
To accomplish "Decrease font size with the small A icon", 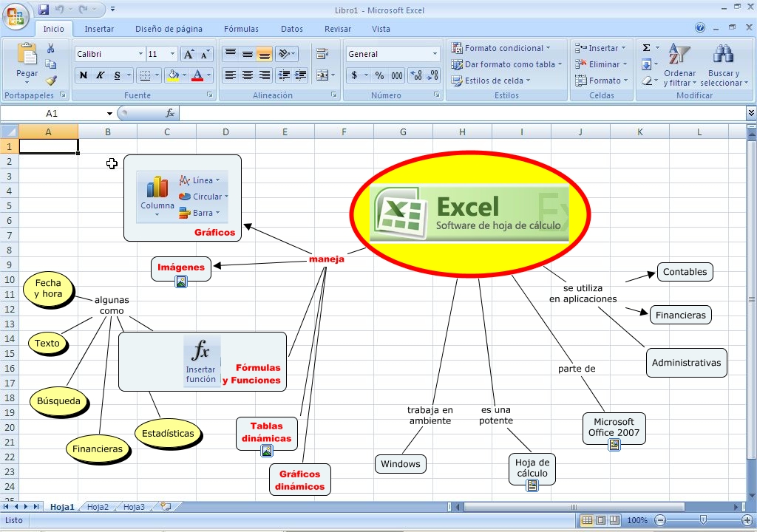I will [x=206, y=54].
